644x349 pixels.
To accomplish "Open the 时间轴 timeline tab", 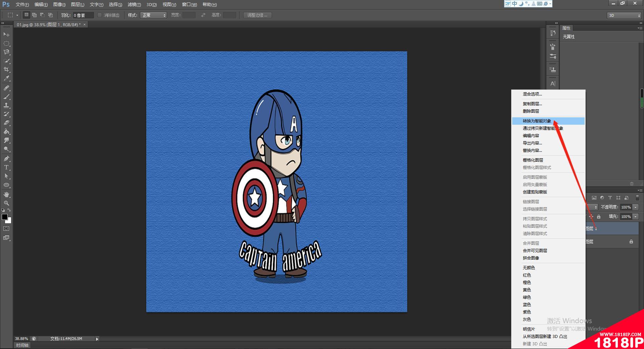I will (22, 345).
